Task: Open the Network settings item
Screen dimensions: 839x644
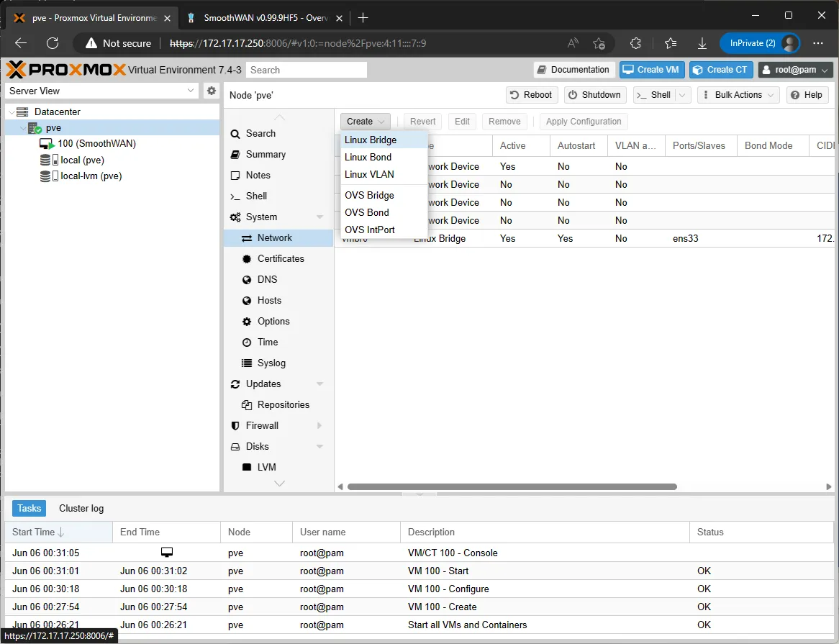Action: (x=278, y=238)
